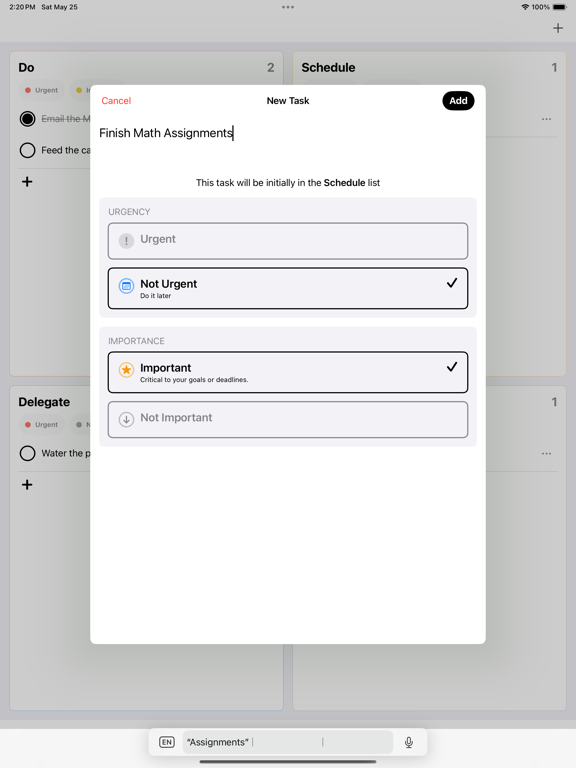The image size is (576, 768).
Task: Click the Urgent tag in Delegate list
Action: (42, 425)
